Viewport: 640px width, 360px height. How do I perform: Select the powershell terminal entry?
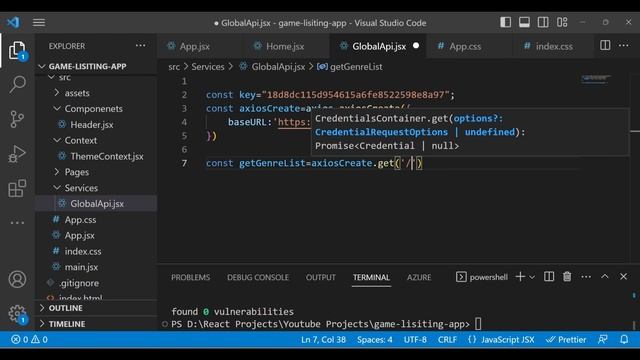tap(482, 277)
